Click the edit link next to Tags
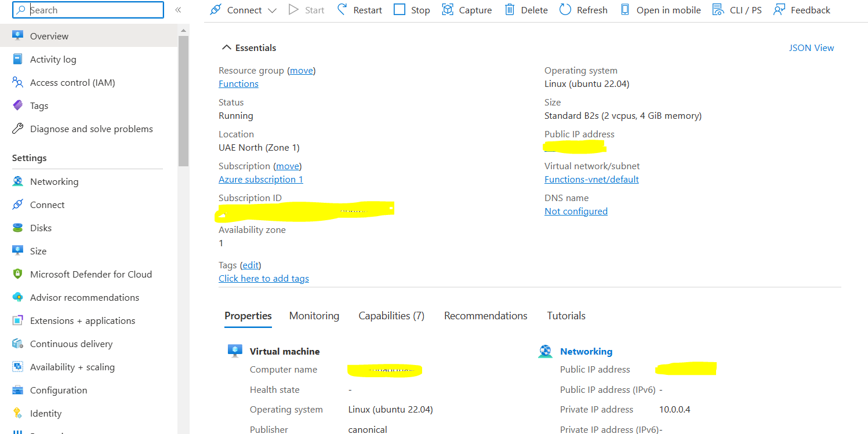Image resolution: width=868 pixels, height=434 pixels. tap(250, 265)
